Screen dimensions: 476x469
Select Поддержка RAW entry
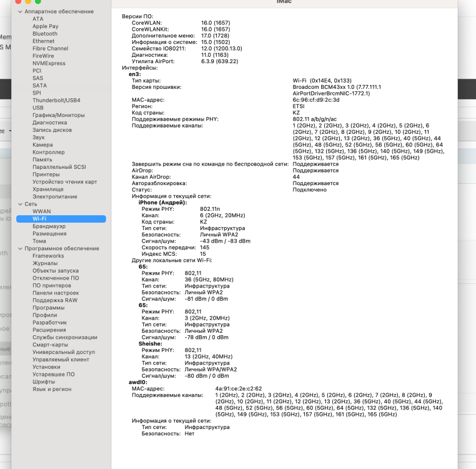55,300
